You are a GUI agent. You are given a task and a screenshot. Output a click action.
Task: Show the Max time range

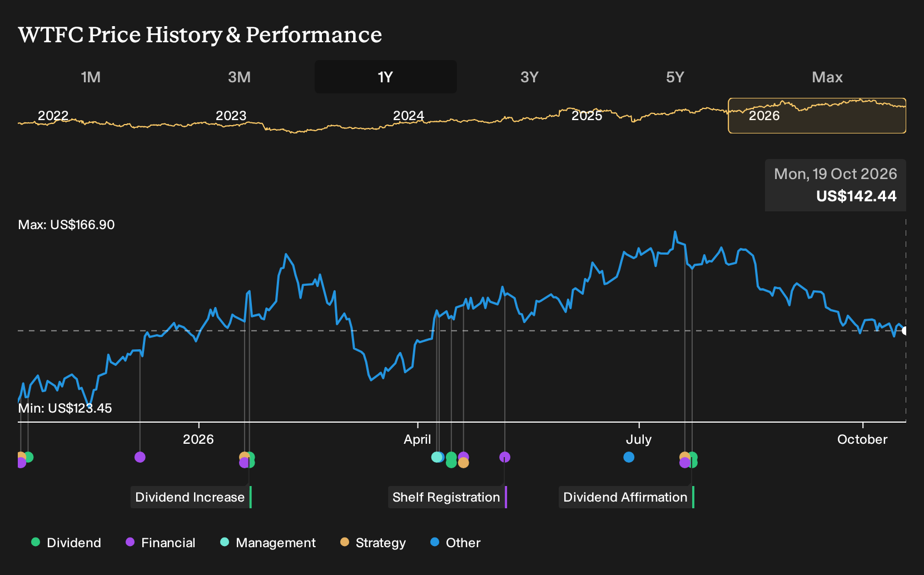pyautogui.click(x=827, y=77)
